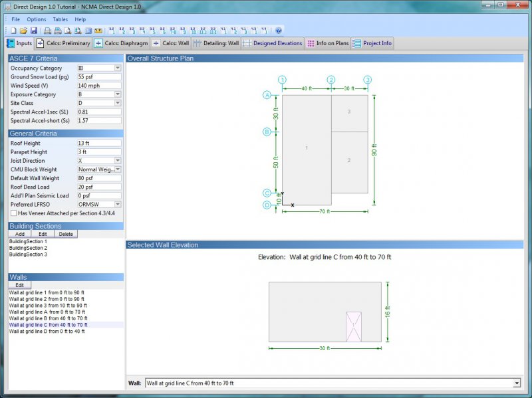Click grid line bubble 2 on the plan

point(331,80)
